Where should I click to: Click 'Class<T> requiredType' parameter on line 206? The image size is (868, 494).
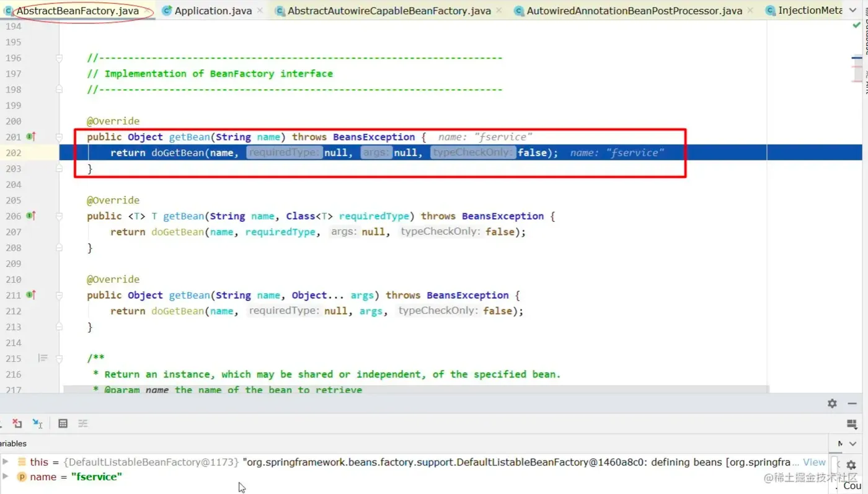click(x=347, y=216)
